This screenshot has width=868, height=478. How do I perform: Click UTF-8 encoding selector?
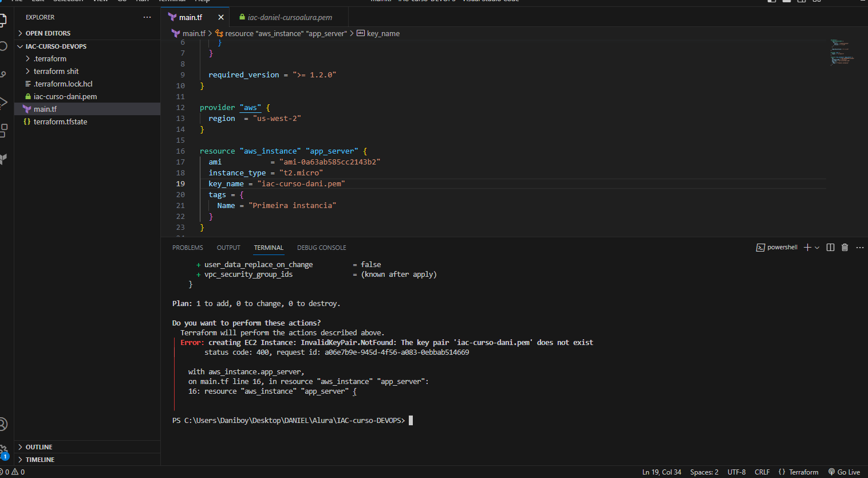point(736,472)
